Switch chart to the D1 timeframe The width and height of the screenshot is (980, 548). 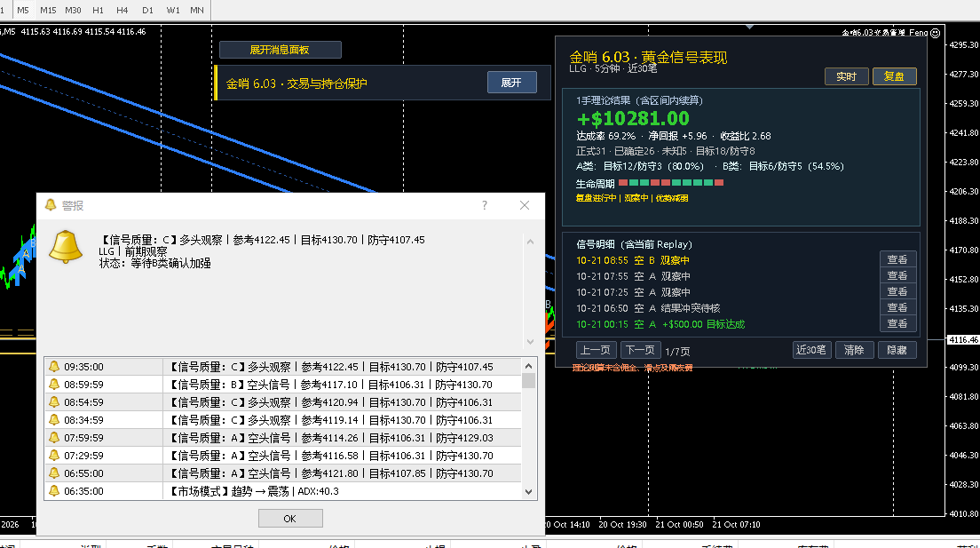coord(147,10)
